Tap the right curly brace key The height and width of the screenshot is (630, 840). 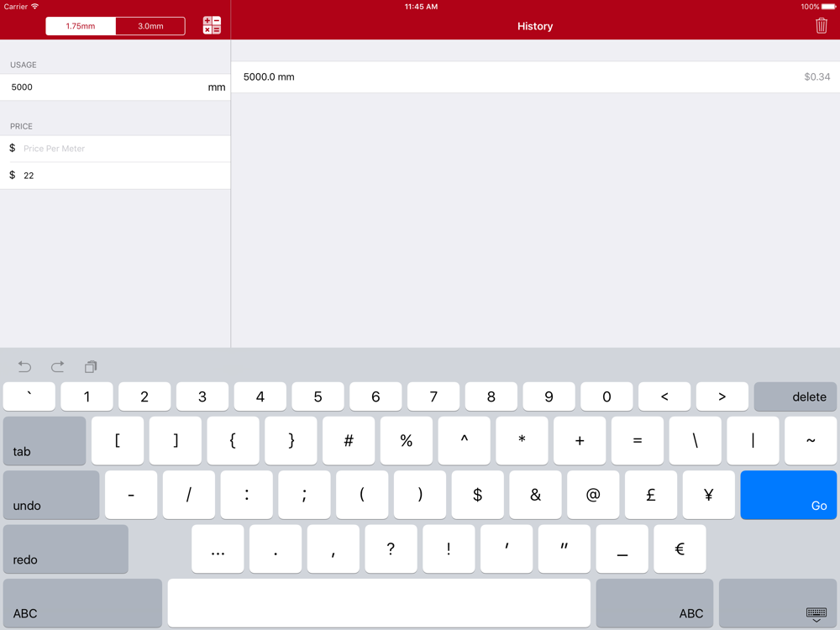[291, 441]
